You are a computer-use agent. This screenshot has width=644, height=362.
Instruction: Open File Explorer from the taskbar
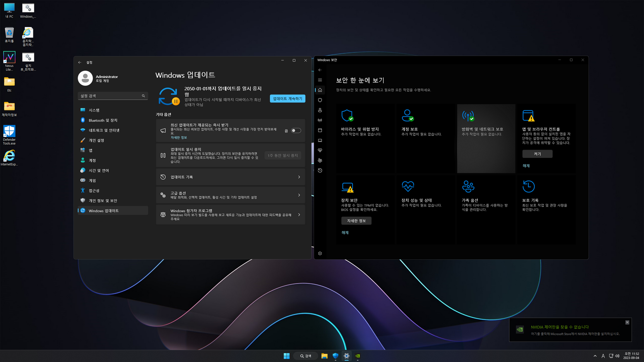point(324,356)
